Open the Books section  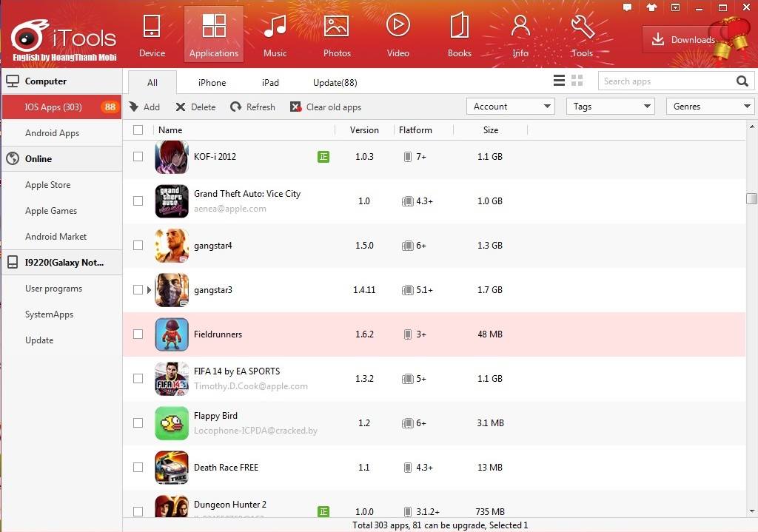pos(459,36)
